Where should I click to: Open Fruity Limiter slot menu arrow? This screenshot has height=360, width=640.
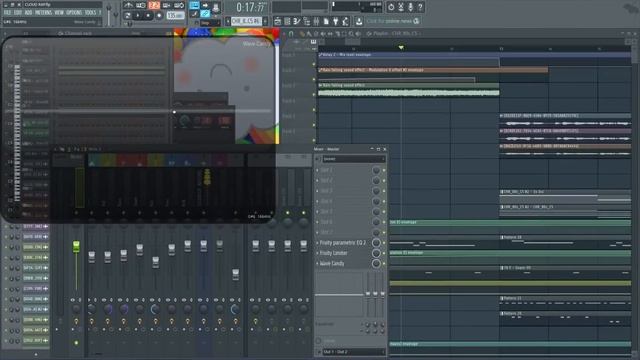click(318, 253)
